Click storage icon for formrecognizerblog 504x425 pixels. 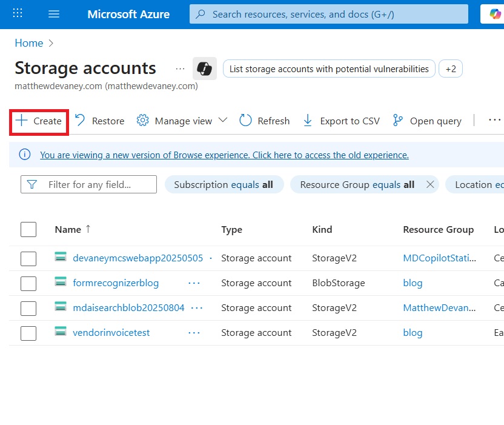point(61,282)
